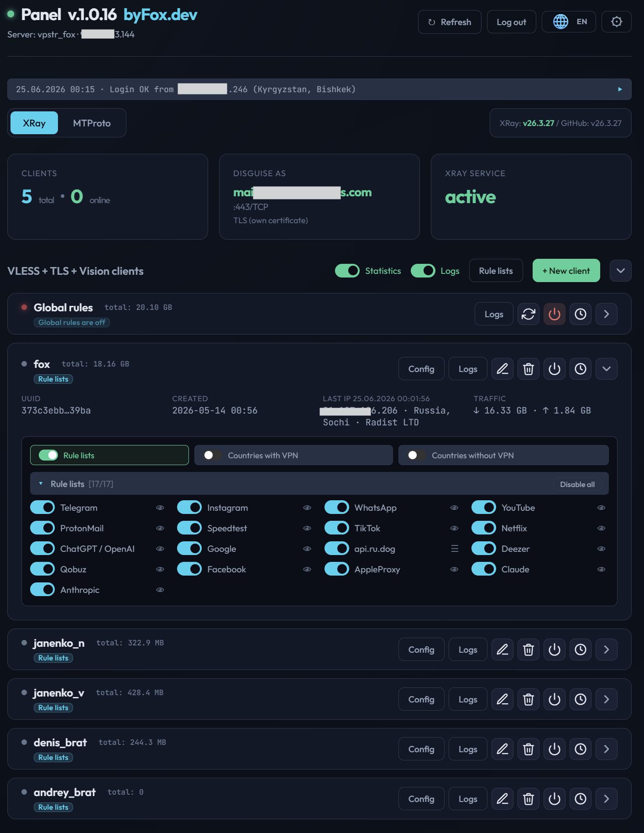Image resolution: width=644 pixels, height=833 pixels.
Task: Edit the fox client with pencil icon
Action: 502,369
